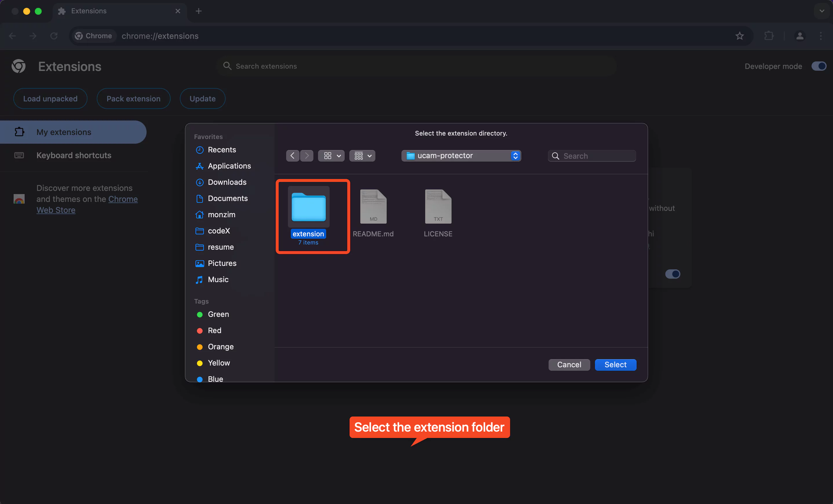The image size is (833, 504).
Task: Open the icon view options dropdown
Action: (x=331, y=156)
